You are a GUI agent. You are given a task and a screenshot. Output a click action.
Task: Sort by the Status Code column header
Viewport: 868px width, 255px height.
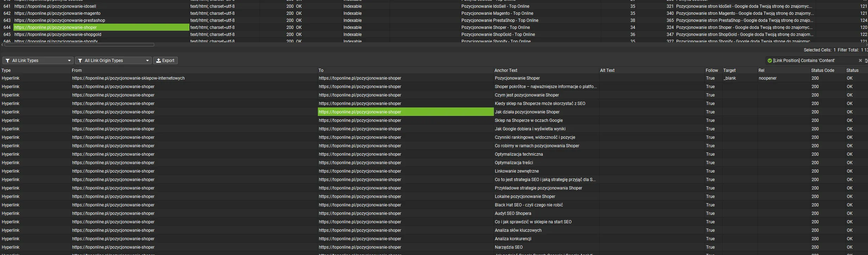[x=822, y=70]
